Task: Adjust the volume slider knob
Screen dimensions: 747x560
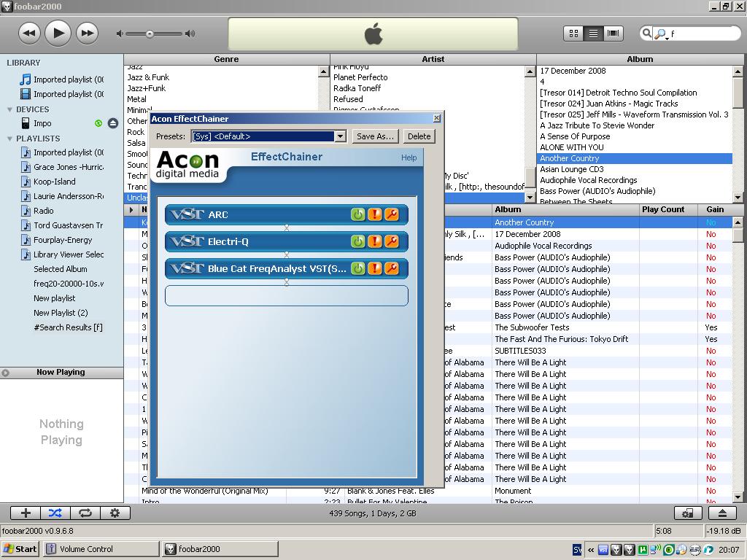Action: (150, 34)
